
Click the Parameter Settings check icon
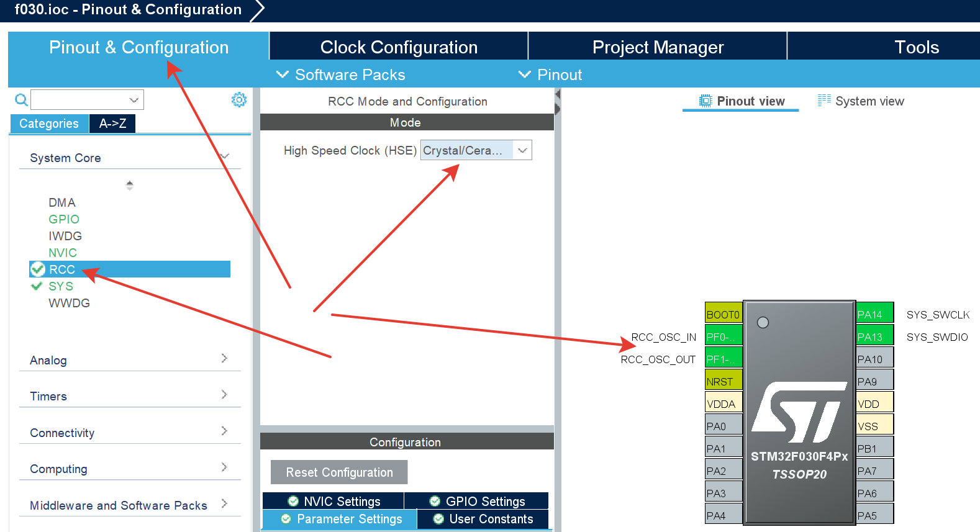[x=286, y=519]
